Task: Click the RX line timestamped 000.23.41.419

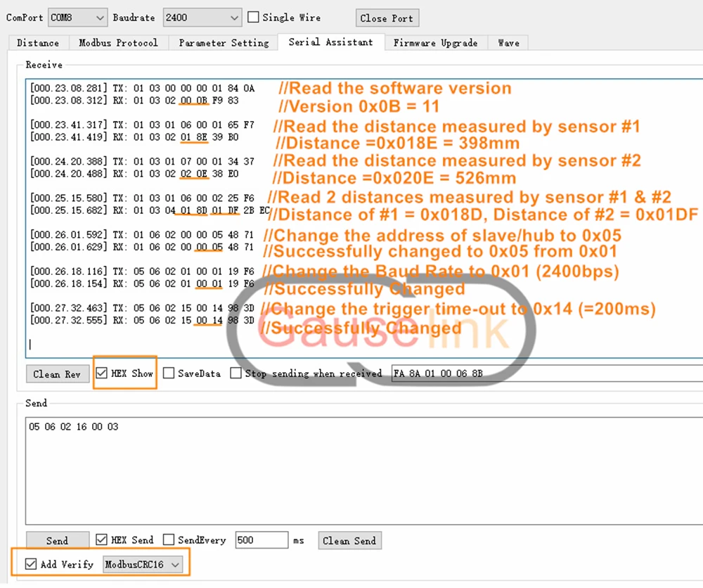Action: click(x=134, y=136)
